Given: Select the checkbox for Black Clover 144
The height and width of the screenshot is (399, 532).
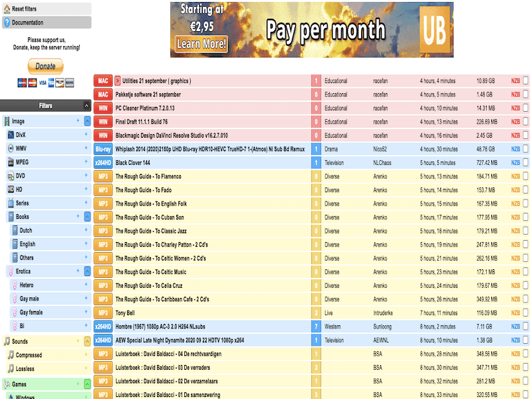Looking at the screenshot, I should (x=525, y=163).
